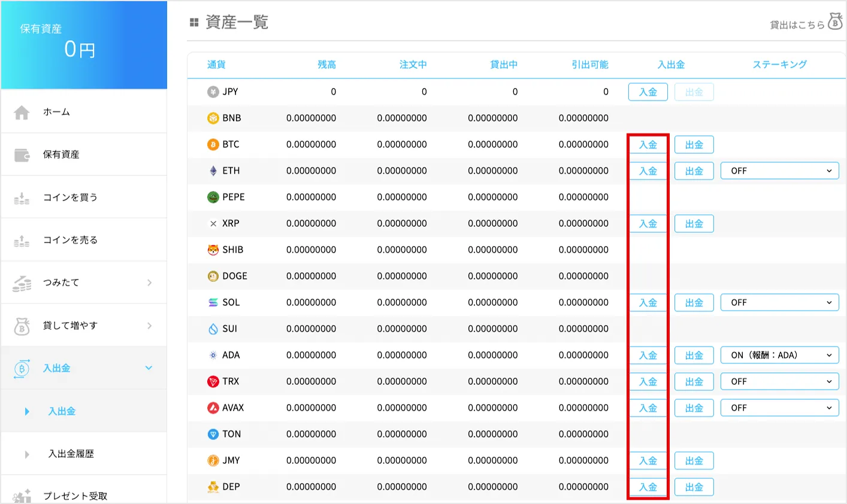
Task: Click the つみたて coin stack icon
Action: tap(22, 283)
